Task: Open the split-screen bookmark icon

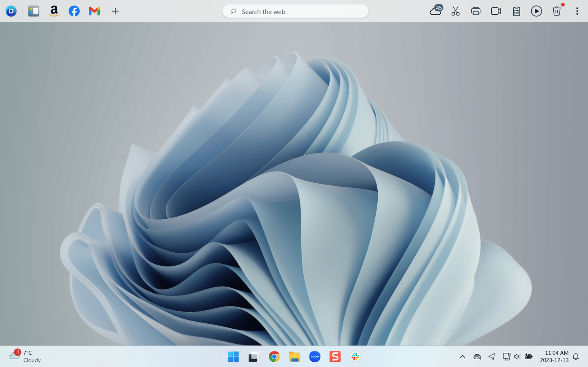Action: (x=33, y=11)
